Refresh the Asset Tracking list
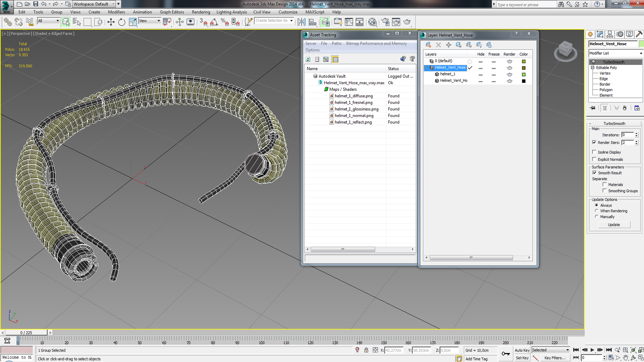Screen dimensions: 644x362 pyautogui.click(x=308, y=59)
